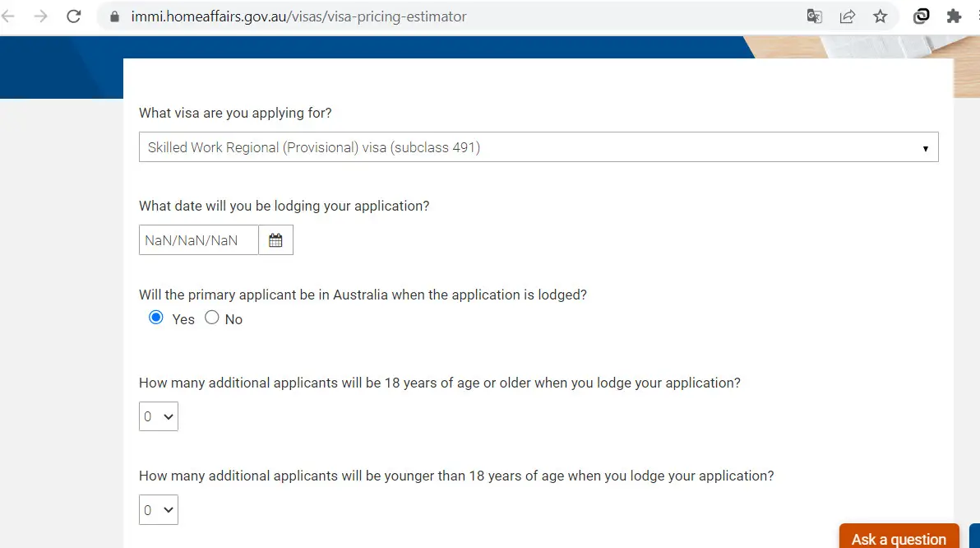Screen dimensions: 980x548
Task: Click the Yes label text
Action: click(x=183, y=319)
